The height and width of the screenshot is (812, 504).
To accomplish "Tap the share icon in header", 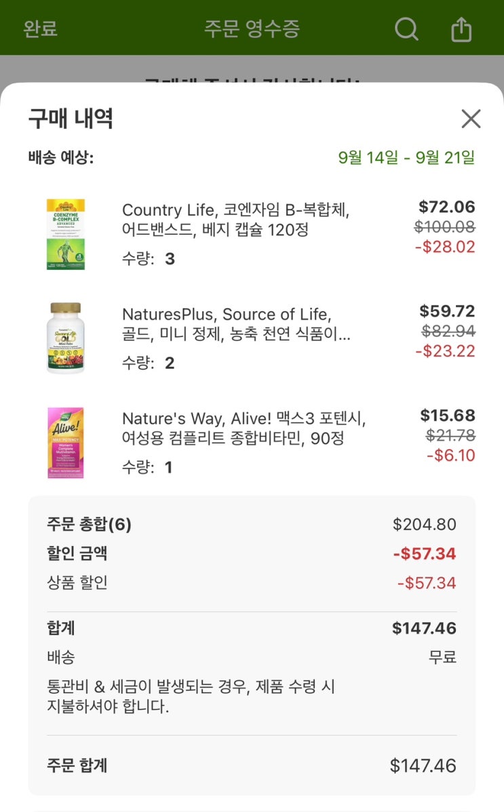I will (461, 29).
